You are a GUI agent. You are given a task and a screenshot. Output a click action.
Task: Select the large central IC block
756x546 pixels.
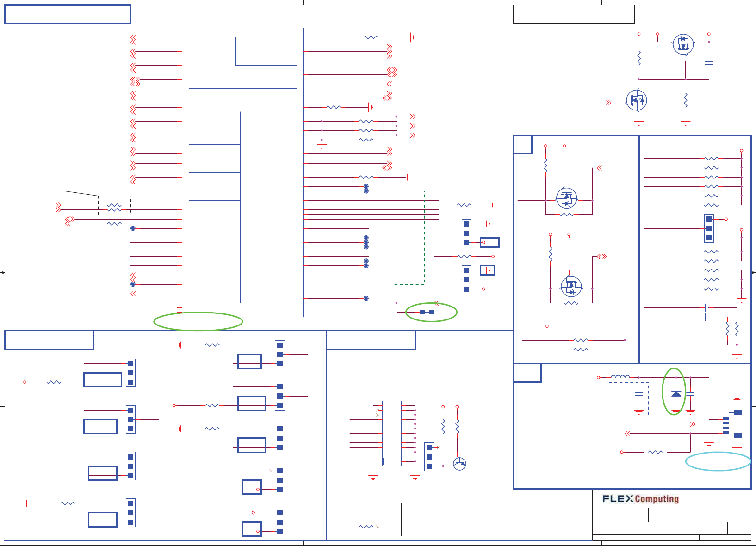click(x=242, y=172)
